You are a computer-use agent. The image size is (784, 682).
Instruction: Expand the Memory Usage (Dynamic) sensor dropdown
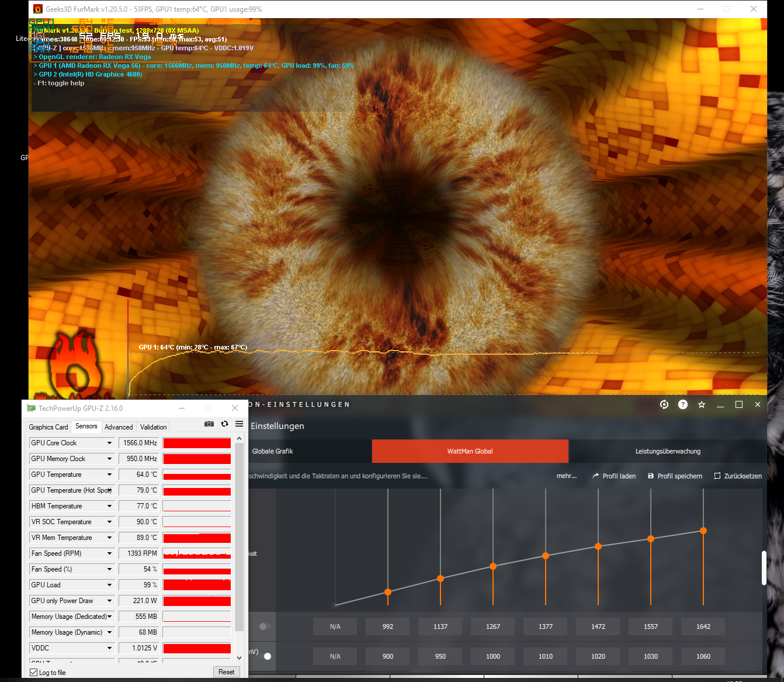(x=109, y=632)
